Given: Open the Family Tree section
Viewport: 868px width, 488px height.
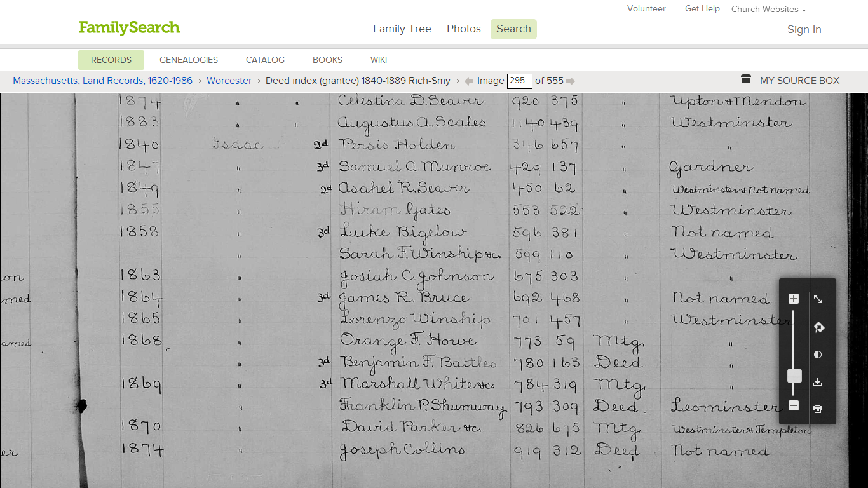Looking at the screenshot, I should coord(402,29).
